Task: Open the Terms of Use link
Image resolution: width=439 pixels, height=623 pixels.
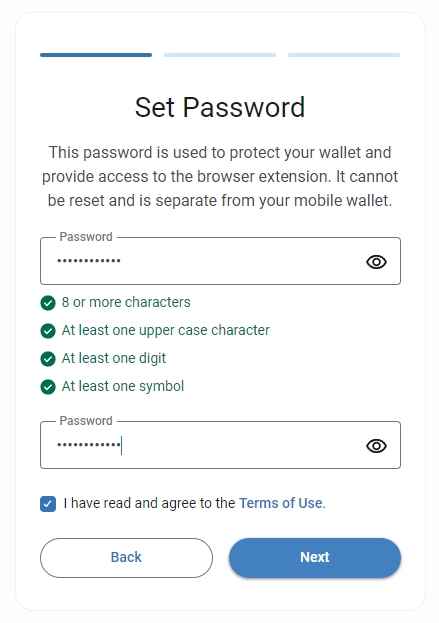Action: tap(281, 503)
